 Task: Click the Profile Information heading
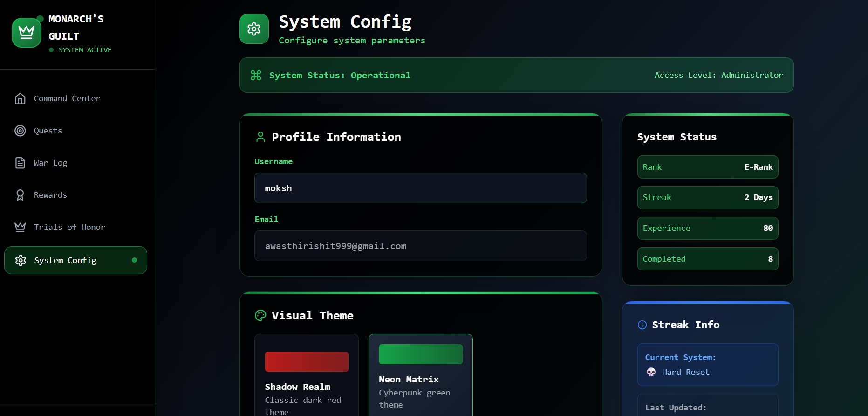pyautogui.click(x=336, y=137)
